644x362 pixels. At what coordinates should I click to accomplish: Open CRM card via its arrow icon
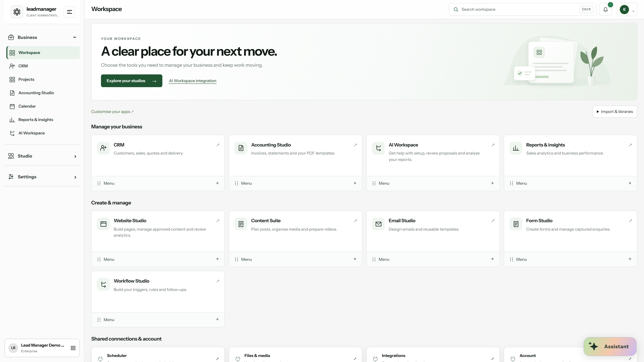[218, 145]
